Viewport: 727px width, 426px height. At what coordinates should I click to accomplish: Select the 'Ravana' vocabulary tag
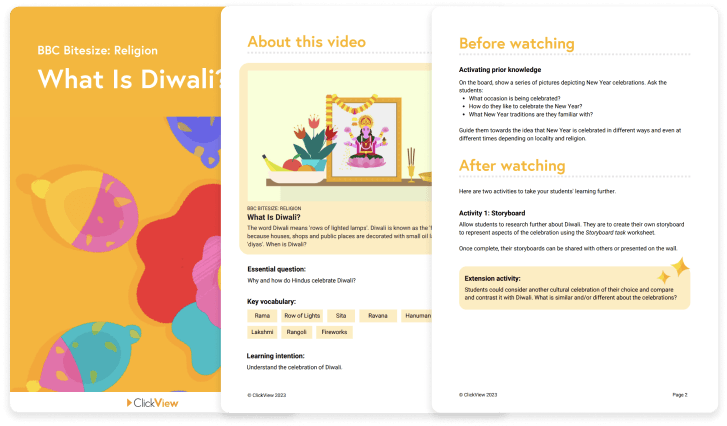click(x=378, y=316)
